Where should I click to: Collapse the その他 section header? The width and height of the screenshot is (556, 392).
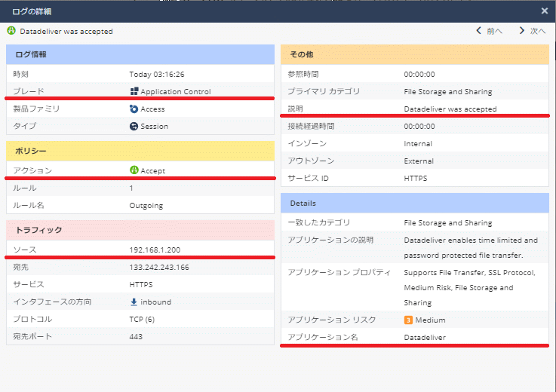coord(414,54)
